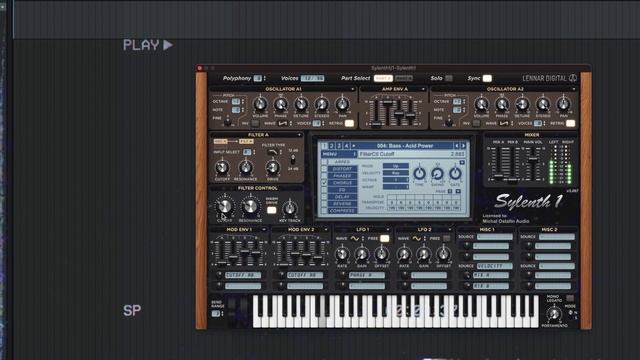Enable the Distort effect checkbox
This screenshot has width=640, height=360.
point(324,169)
